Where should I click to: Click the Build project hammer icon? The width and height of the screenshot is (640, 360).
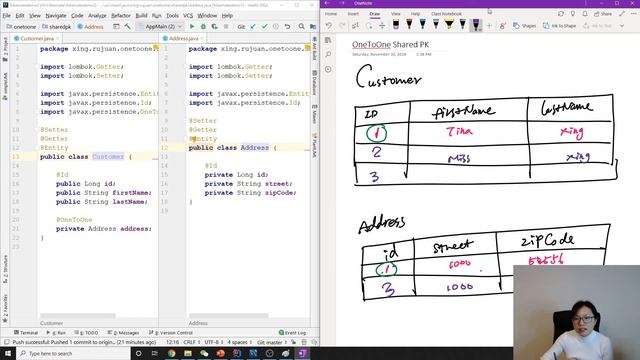tap(128, 27)
